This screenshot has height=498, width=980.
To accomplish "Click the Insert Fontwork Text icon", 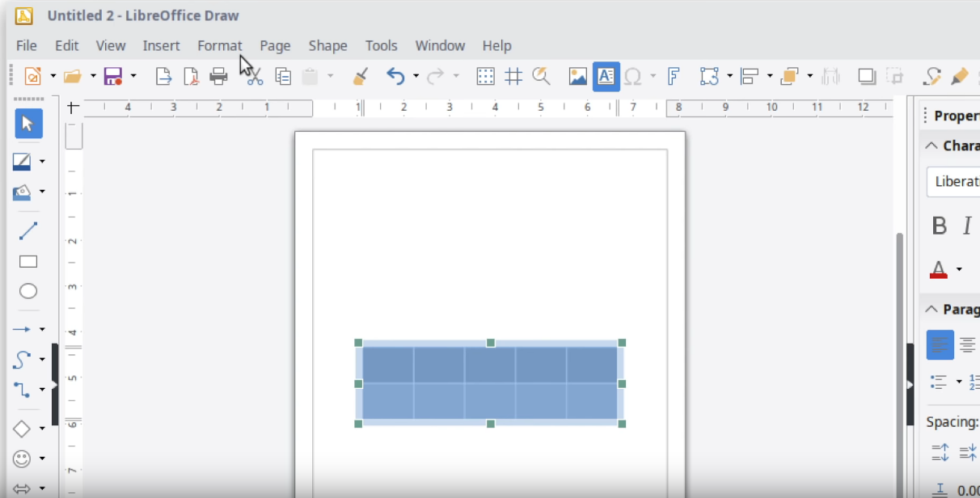I will 673,75.
